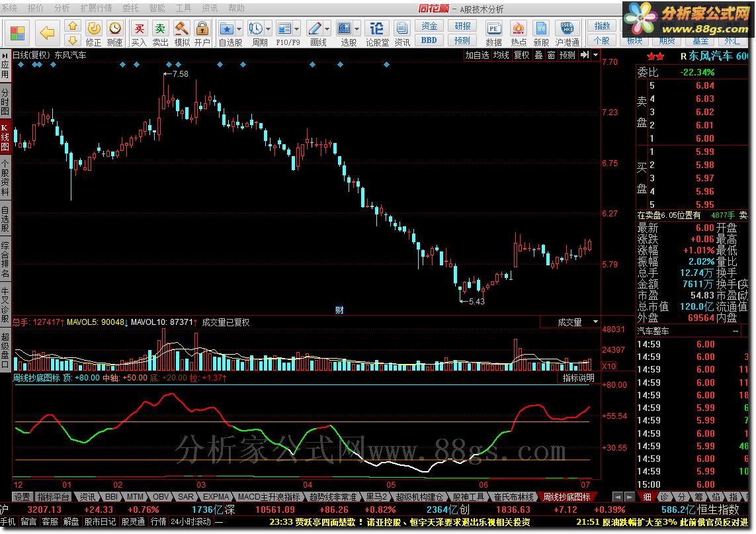Open the 扩展行情 menu
The image size is (756, 534).
click(95, 8)
